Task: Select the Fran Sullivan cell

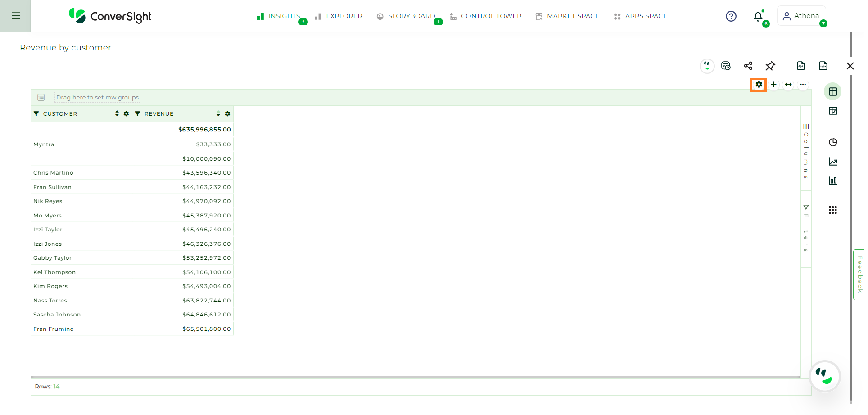Action: pos(81,187)
